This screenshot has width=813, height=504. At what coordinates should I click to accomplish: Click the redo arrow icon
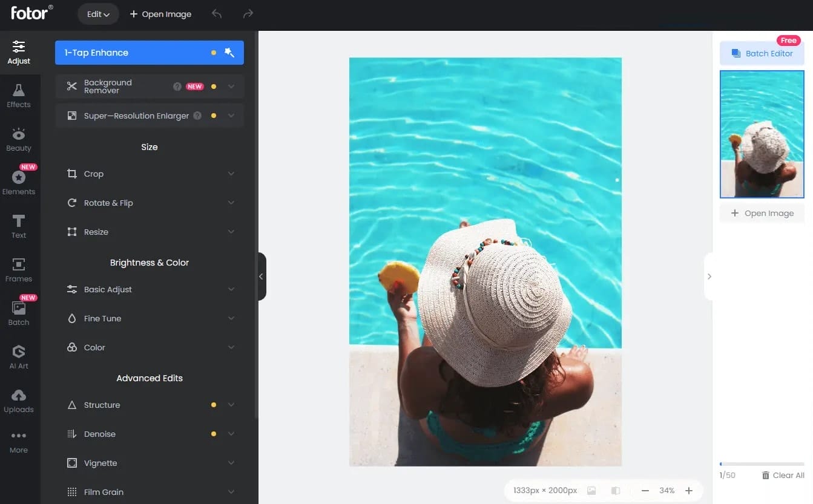pos(248,14)
